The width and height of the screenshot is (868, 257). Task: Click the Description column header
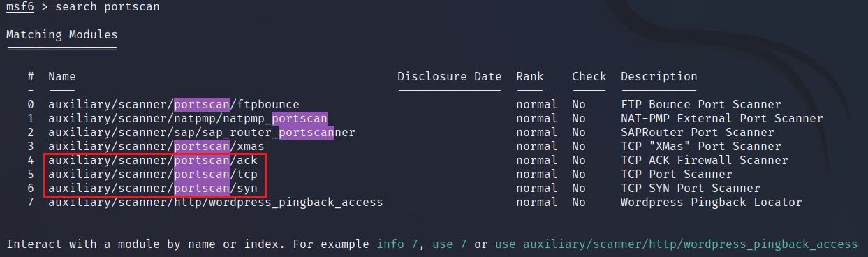click(659, 77)
